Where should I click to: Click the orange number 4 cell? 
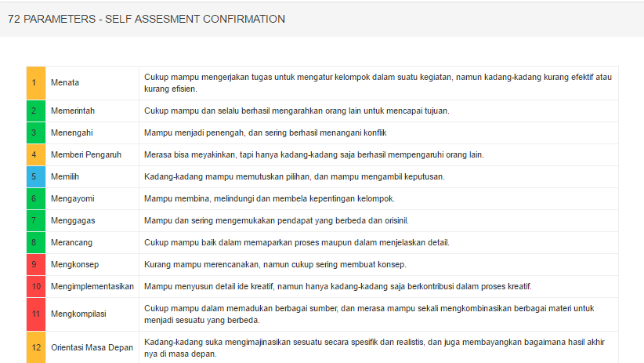[36, 155]
